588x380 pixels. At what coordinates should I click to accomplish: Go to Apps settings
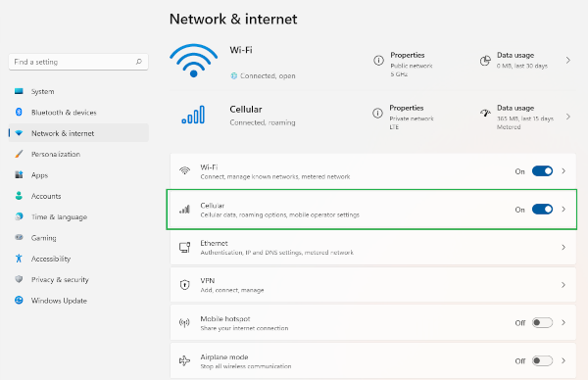(78, 175)
